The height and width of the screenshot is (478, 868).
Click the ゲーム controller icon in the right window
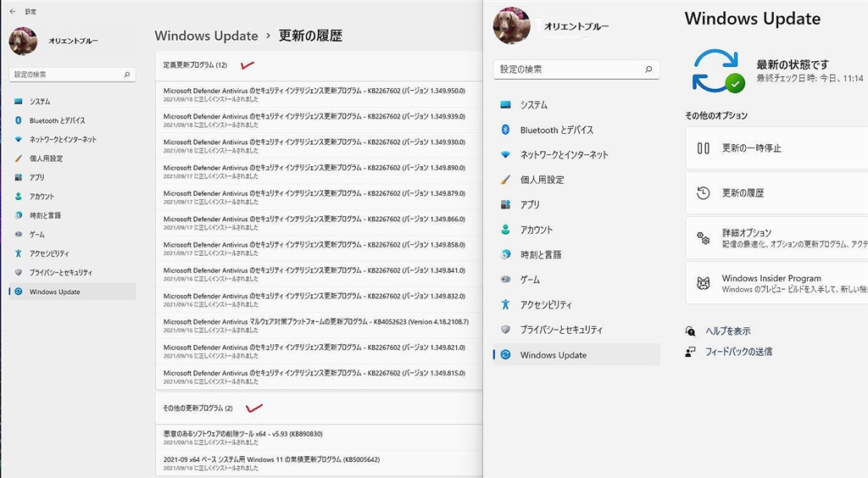(505, 280)
